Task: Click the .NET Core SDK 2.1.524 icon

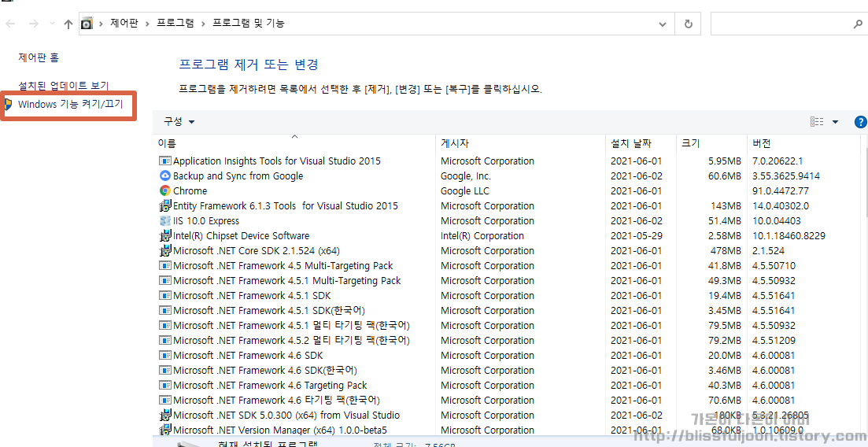Action: click(165, 251)
